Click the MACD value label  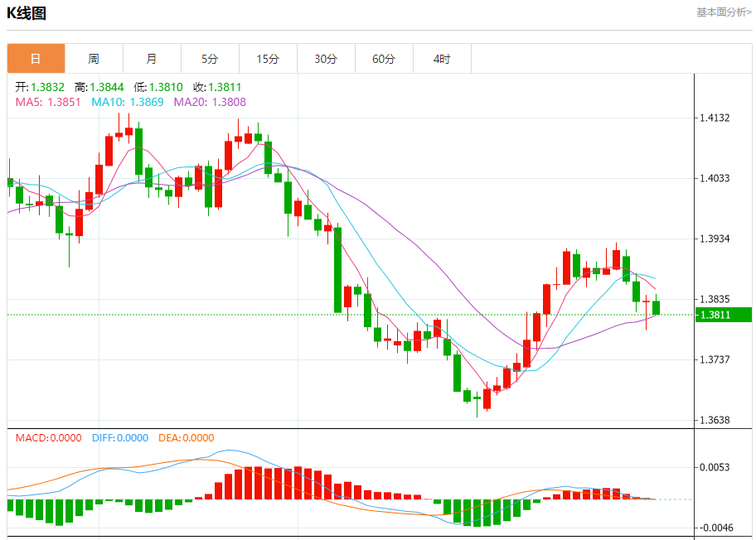[48, 438]
